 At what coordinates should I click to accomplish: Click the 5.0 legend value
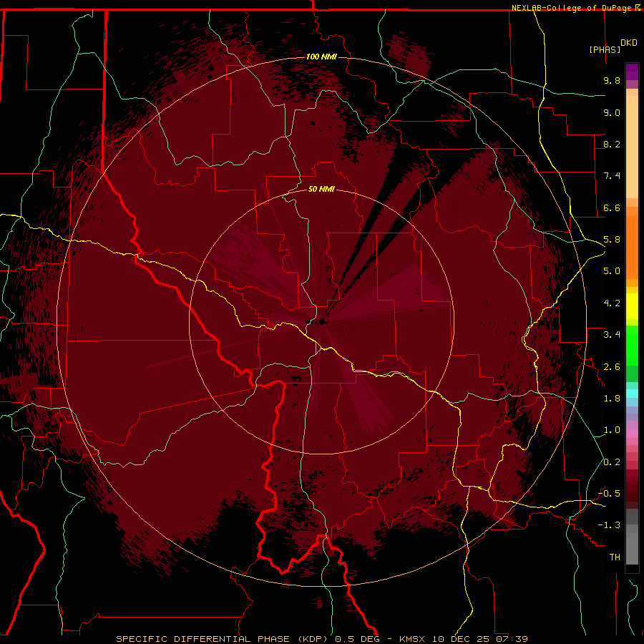pyautogui.click(x=612, y=271)
